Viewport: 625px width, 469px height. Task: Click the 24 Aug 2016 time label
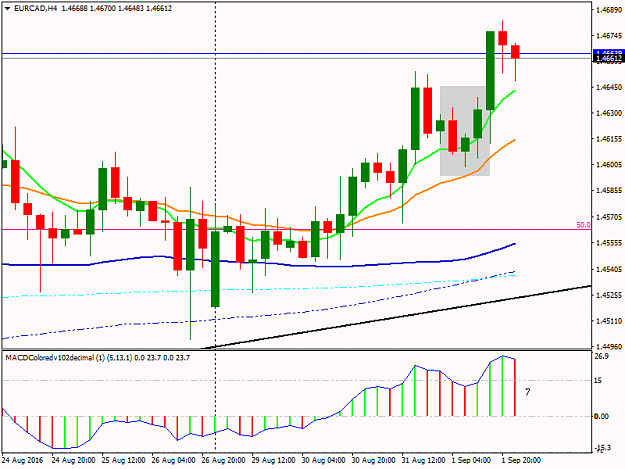[22, 460]
